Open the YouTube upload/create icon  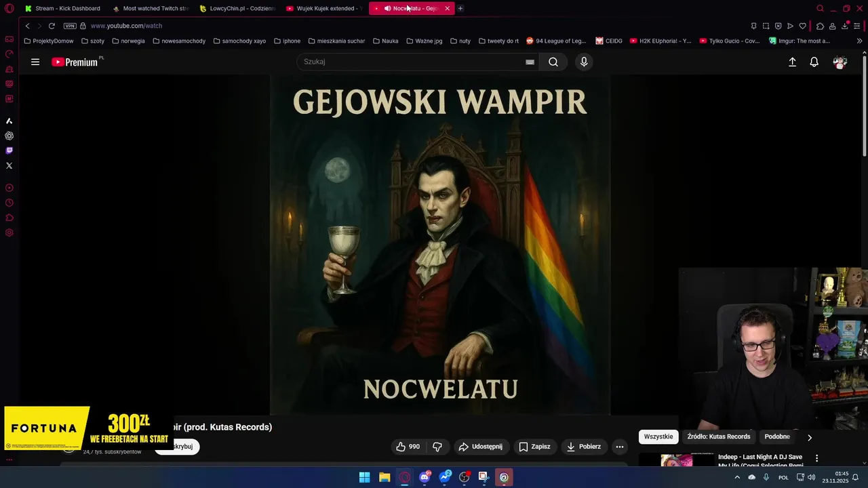792,62
